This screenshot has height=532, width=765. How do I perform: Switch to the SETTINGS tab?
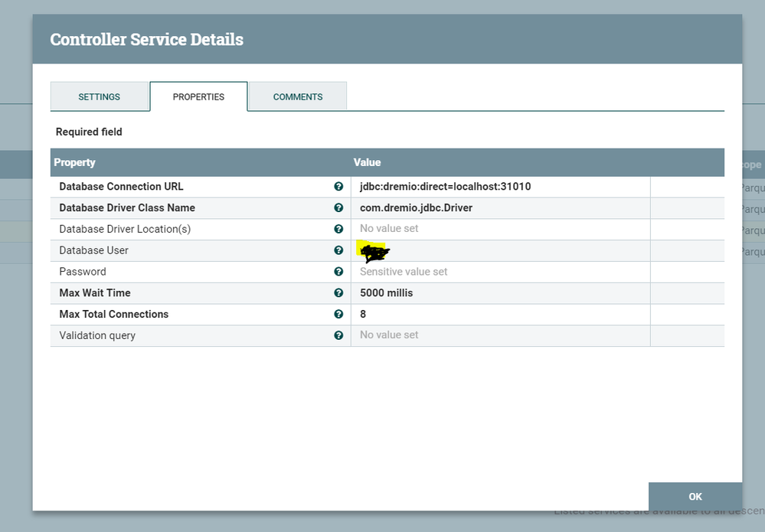tap(100, 96)
